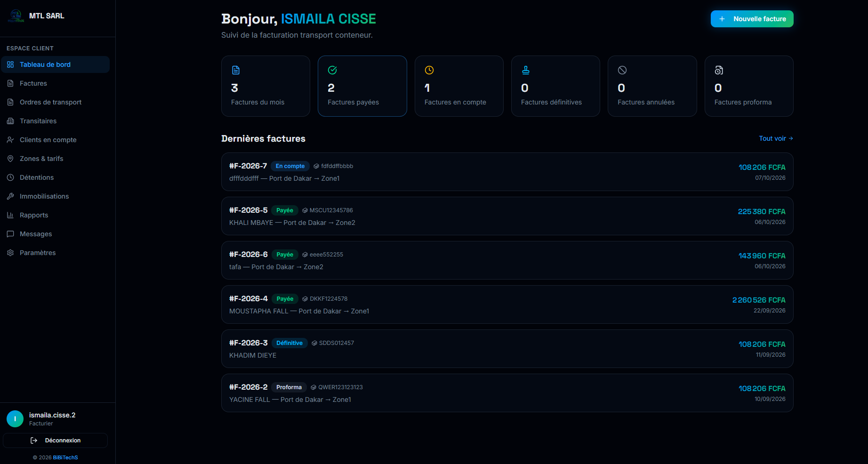Click the amount 2 260 526 FCFA

(759, 300)
